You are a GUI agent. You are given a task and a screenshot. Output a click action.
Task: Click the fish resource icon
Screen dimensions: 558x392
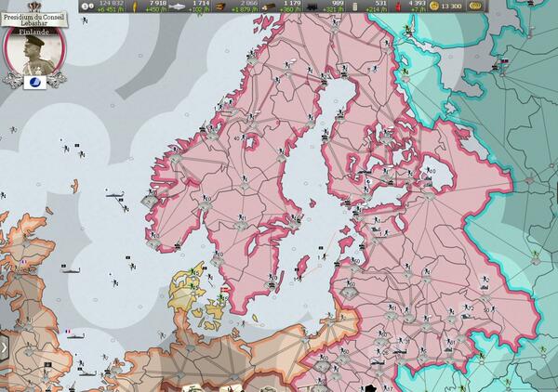pos(178,7)
